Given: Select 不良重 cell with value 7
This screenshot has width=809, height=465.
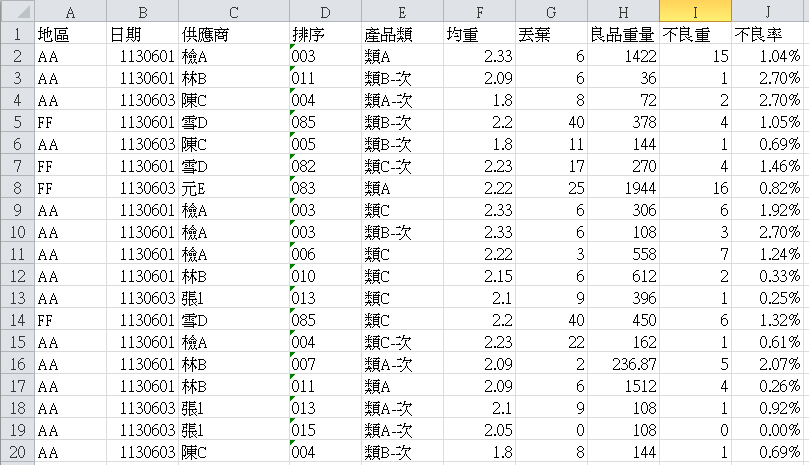Looking at the screenshot, I should coord(695,254).
